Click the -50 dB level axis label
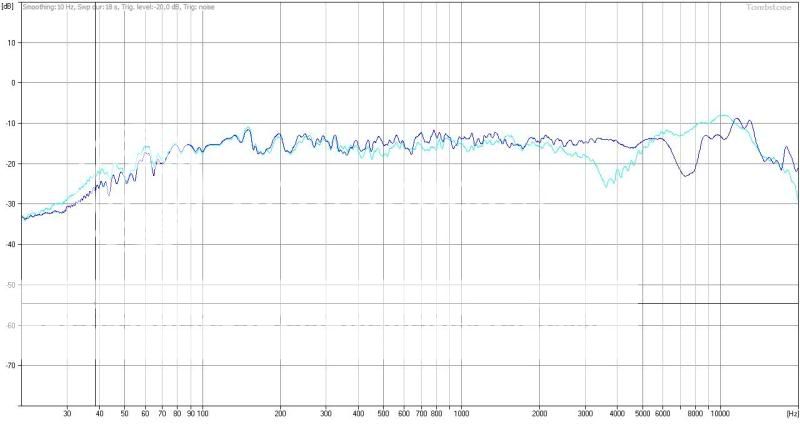The image size is (800, 425). [x=10, y=285]
